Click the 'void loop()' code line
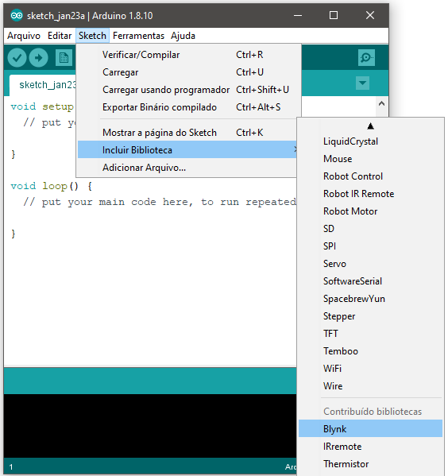 click(52, 186)
